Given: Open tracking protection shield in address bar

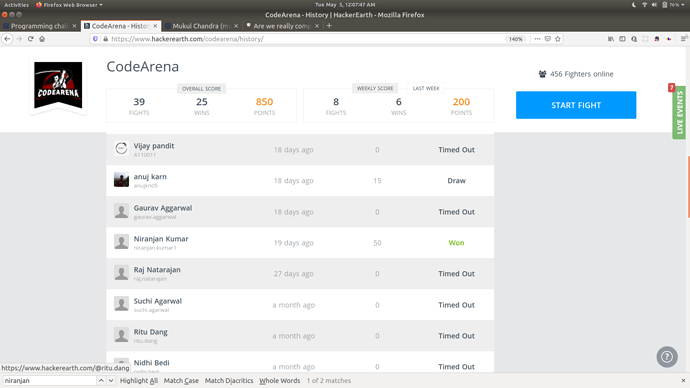Looking at the screenshot, I should (x=95, y=39).
